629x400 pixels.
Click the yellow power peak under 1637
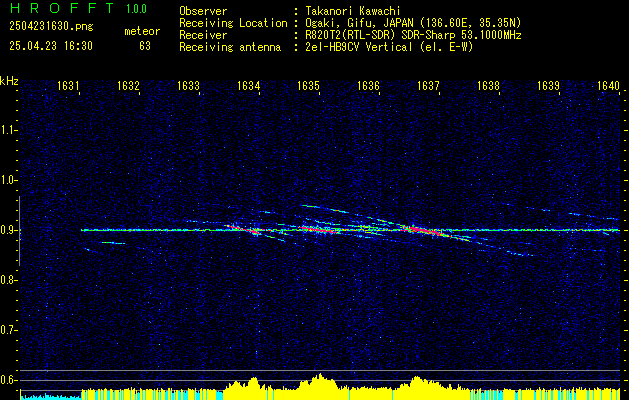(418, 384)
